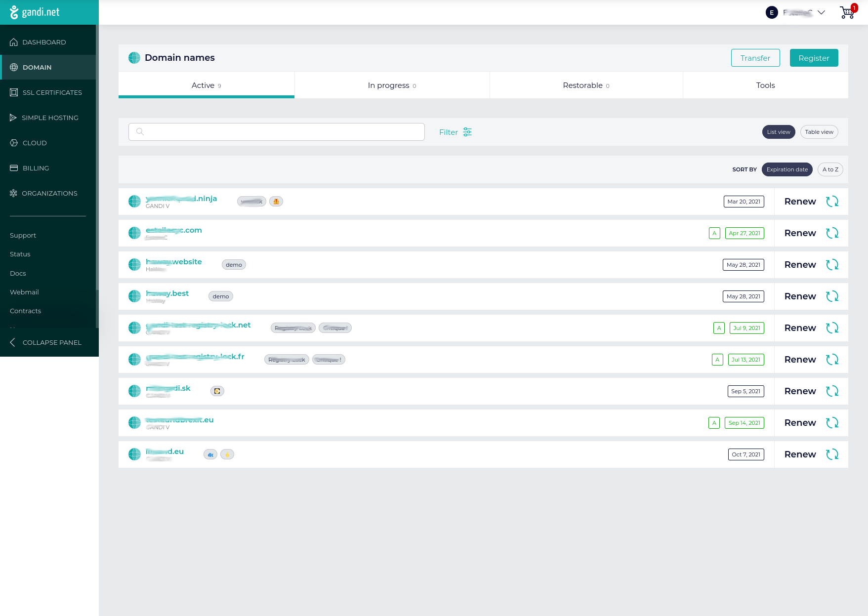Viewport: 868px width, 616px height.
Task: Sort domains from A to Z
Action: coord(830,169)
